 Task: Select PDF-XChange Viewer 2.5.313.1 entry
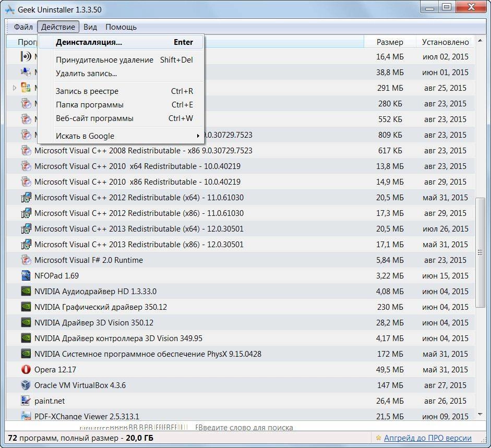click(241, 415)
